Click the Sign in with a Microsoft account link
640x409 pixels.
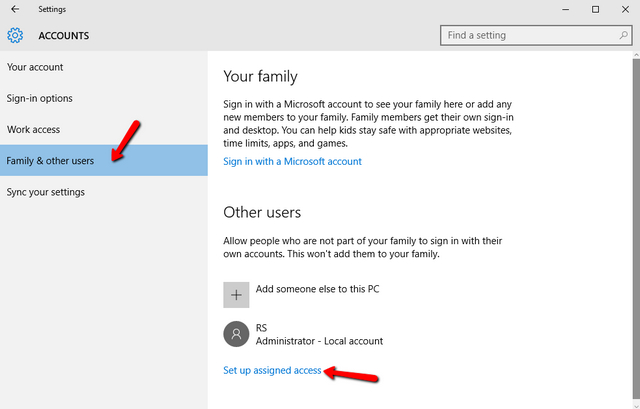[292, 161]
